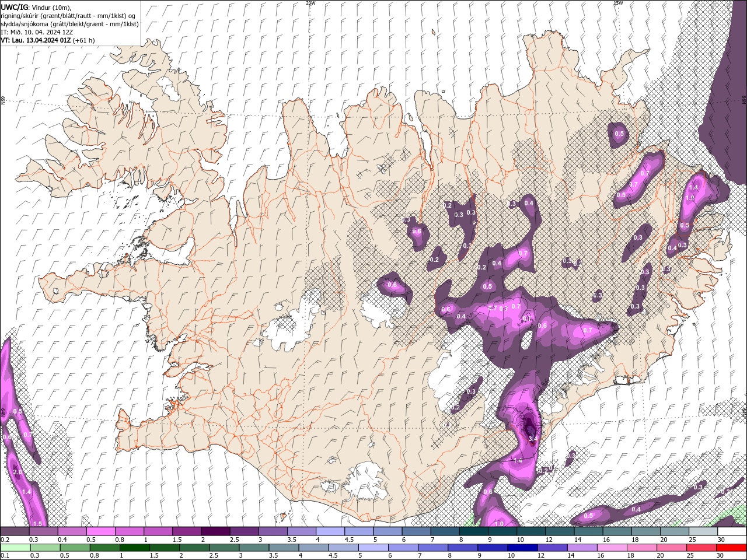Click bright pink snow swatch between 0.5 and 0.8

100,531
